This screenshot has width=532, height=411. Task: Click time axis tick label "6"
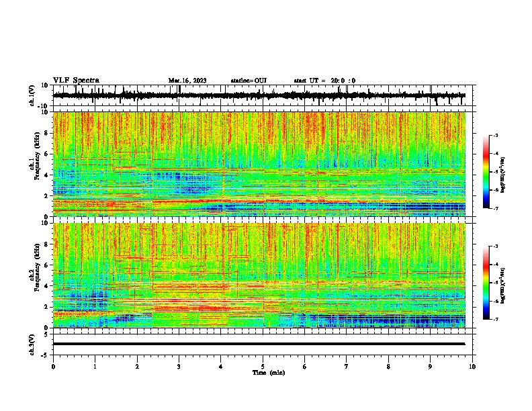point(305,367)
